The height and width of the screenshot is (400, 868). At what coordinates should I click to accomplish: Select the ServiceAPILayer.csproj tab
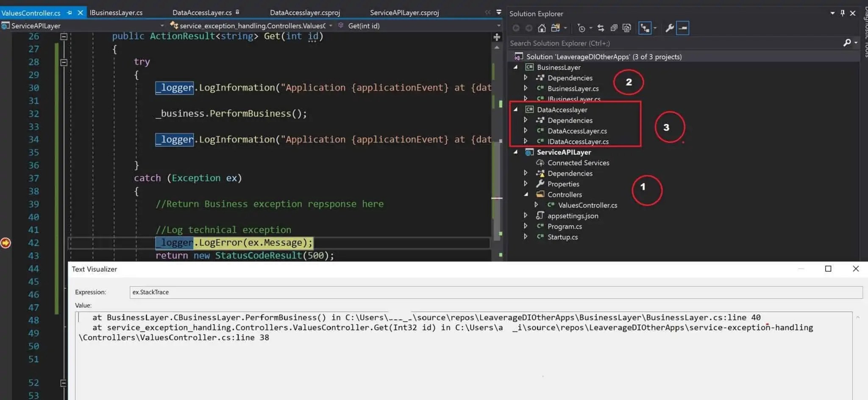404,13
